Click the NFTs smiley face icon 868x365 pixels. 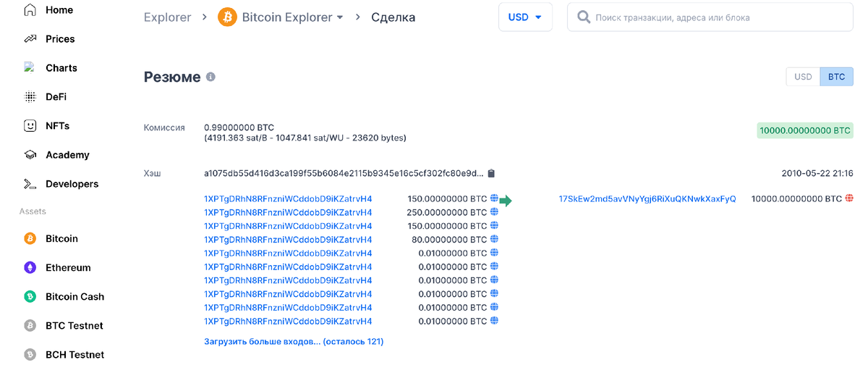click(x=30, y=126)
